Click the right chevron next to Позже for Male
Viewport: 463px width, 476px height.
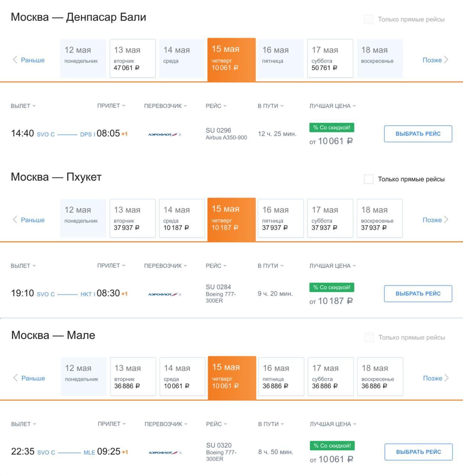point(447,378)
